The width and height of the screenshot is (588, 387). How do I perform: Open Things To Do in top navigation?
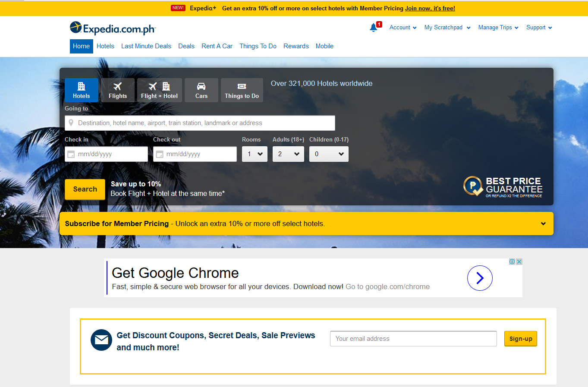[258, 46]
